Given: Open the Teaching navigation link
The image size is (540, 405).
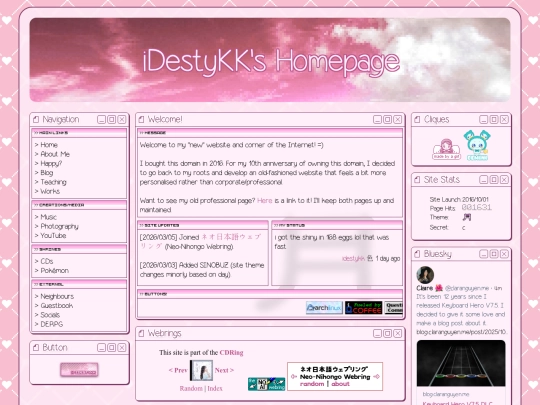Looking at the screenshot, I should (x=53, y=182).
